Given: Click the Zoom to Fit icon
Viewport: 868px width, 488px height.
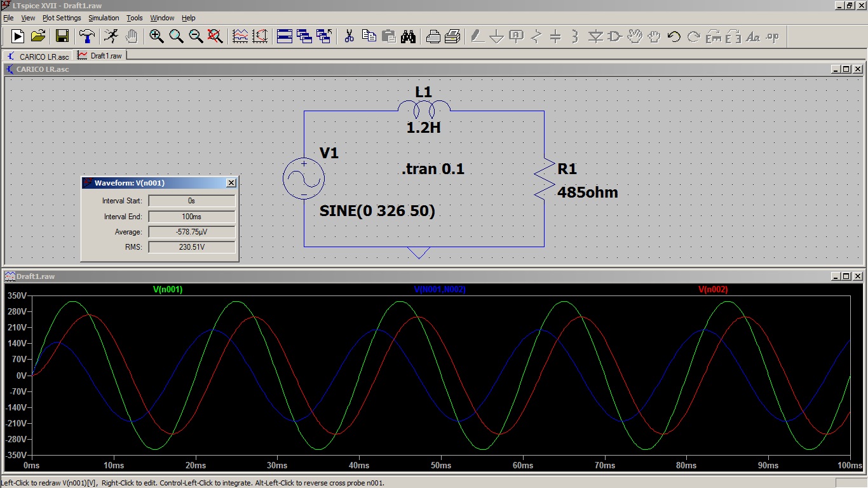Looking at the screenshot, I should coord(215,36).
